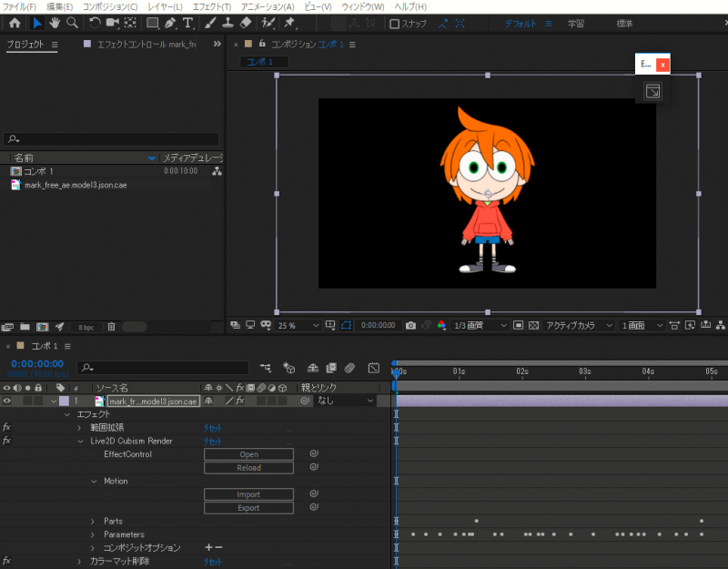Toggle transparency grid icon in viewer
The width and height of the screenshot is (728, 569).
[534, 326]
